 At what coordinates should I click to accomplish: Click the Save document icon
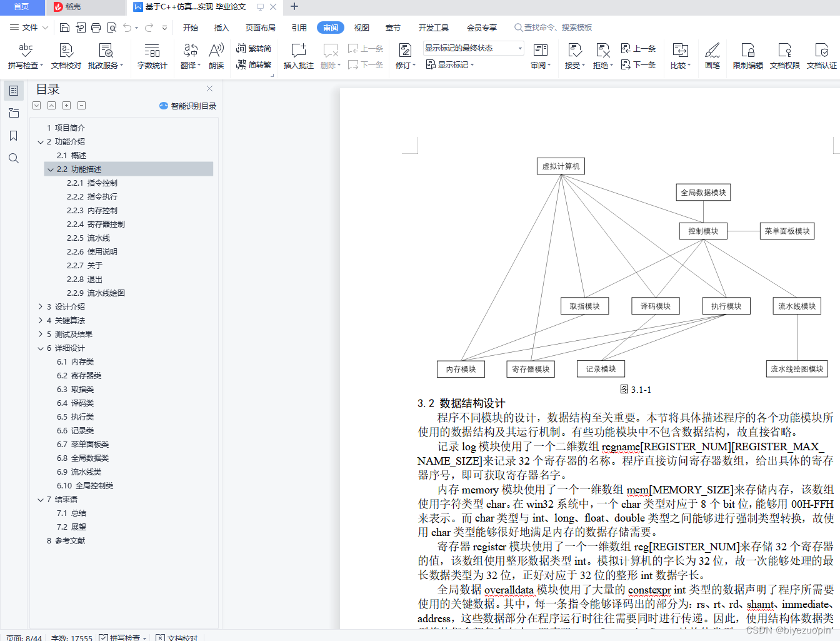click(x=64, y=28)
